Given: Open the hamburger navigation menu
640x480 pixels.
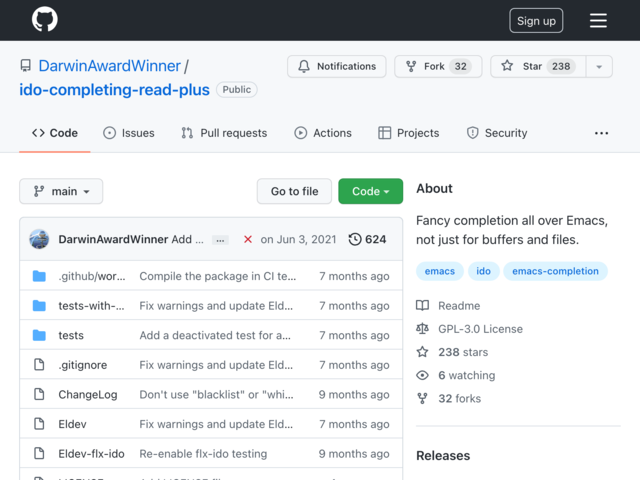Looking at the screenshot, I should [598, 20].
